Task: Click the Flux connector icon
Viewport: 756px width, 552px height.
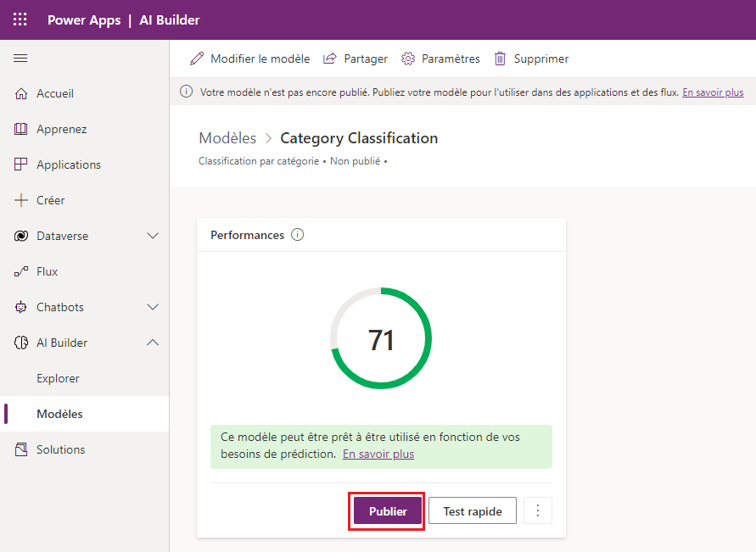Action: click(x=20, y=271)
